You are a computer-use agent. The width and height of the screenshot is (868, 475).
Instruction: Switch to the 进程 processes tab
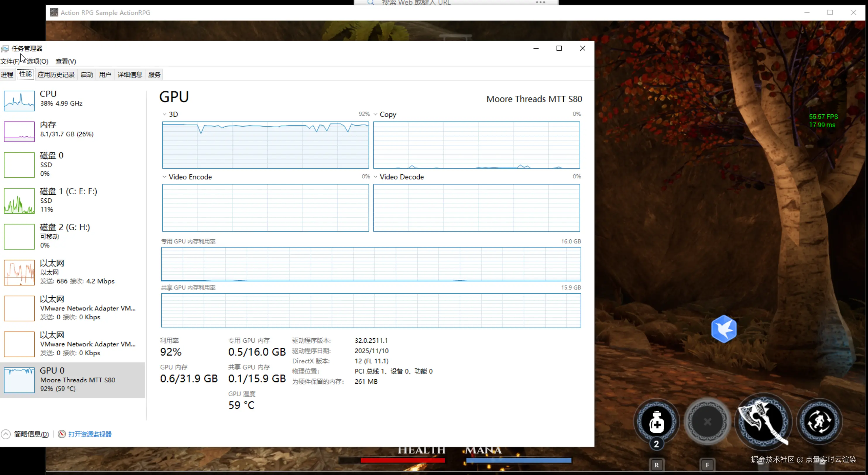pyautogui.click(x=7, y=74)
